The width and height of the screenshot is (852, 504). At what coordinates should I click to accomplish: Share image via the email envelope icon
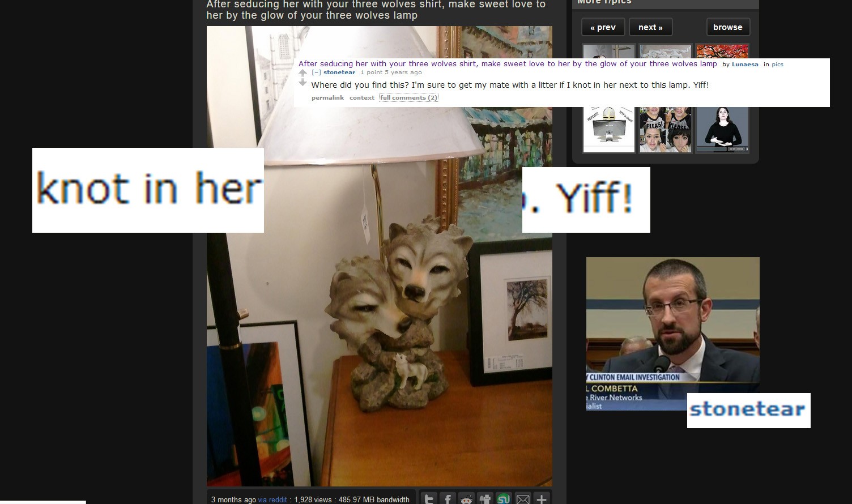point(523,499)
